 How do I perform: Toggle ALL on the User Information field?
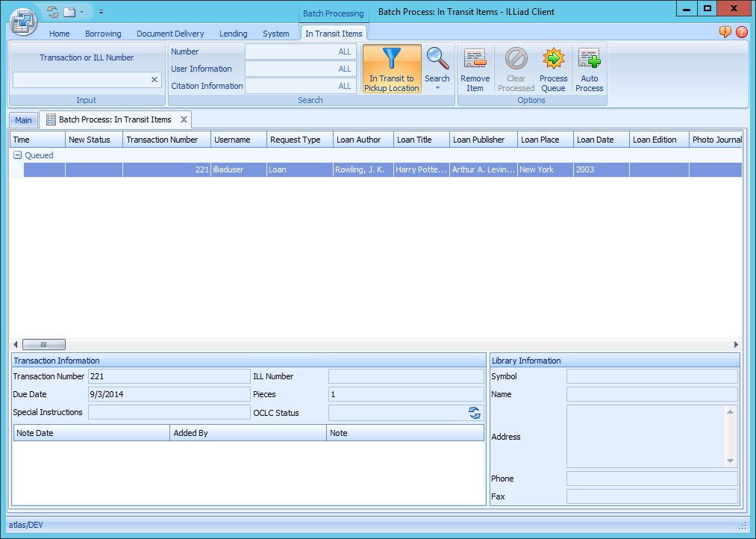tap(344, 69)
